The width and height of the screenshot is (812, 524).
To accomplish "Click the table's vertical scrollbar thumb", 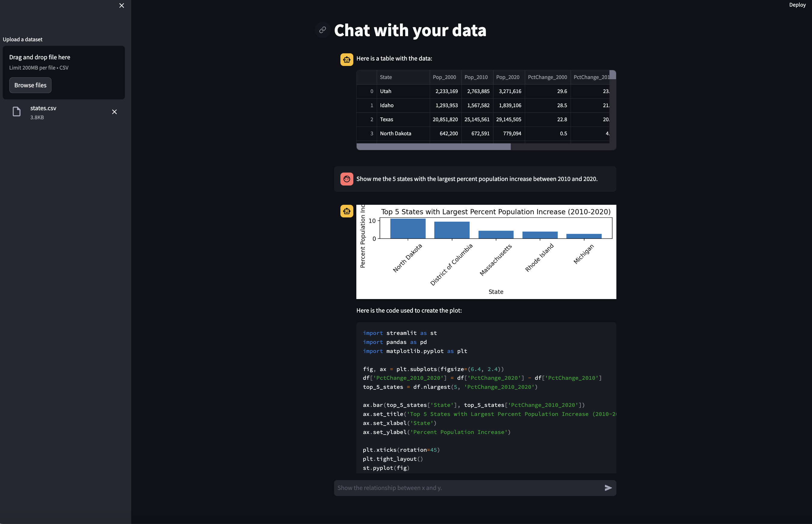I will (612, 75).
